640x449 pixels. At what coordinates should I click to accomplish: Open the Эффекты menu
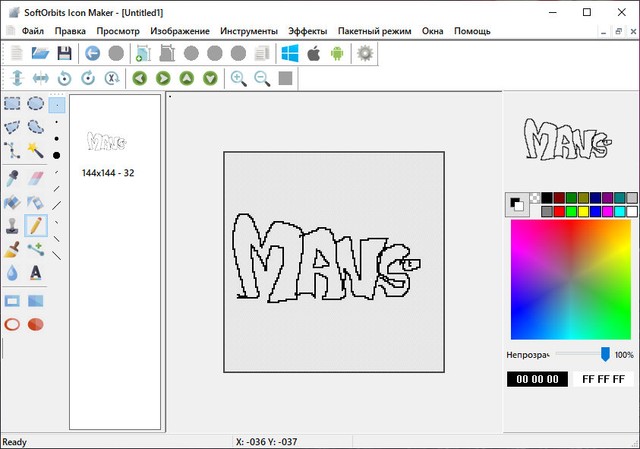click(x=307, y=31)
